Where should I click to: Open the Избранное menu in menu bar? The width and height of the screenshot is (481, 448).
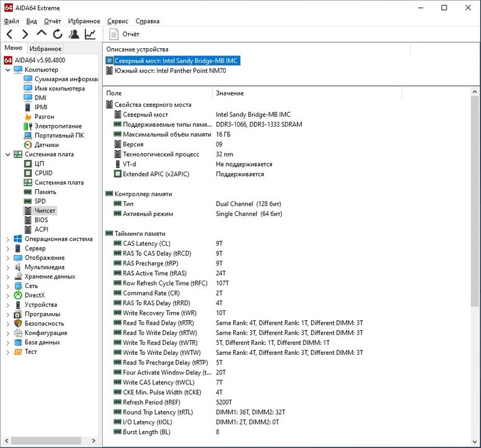84,21
